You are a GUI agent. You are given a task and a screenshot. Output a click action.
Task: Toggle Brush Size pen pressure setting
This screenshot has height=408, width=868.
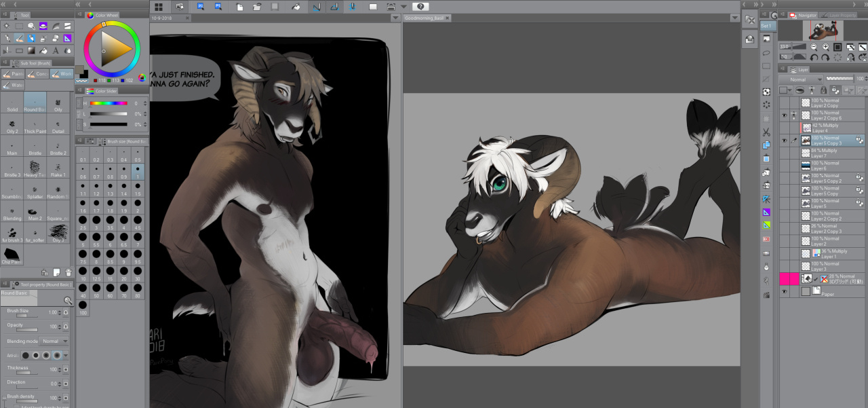pyautogui.click(x=66, y=312)
